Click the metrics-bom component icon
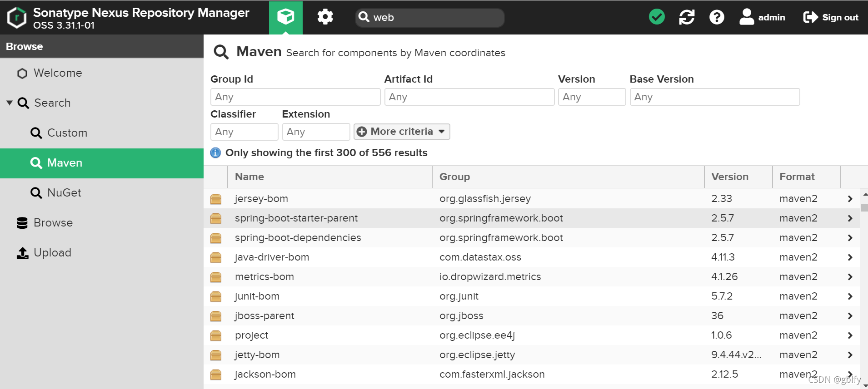Image resolution: width=868 pixels, height=389 pixels. pos(216,277)
